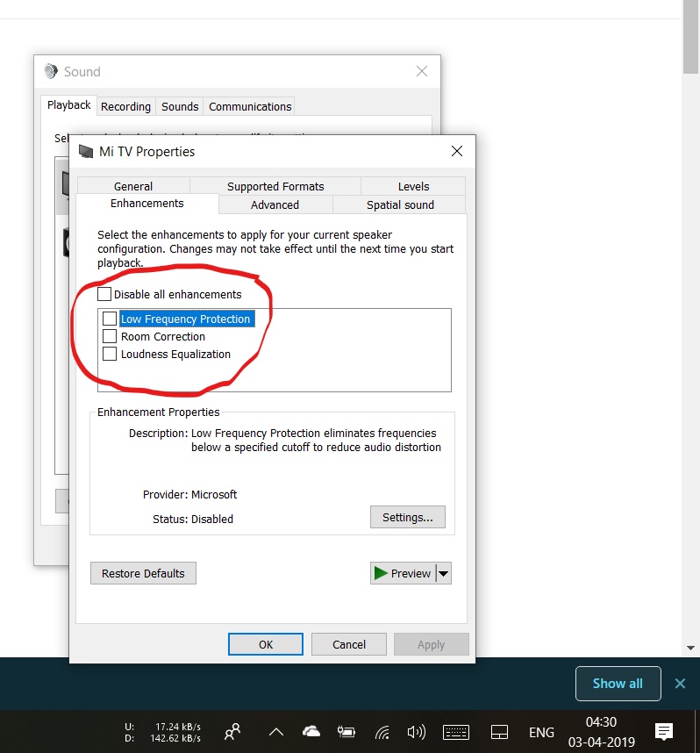
Task: Show hidden tray icons chevron
Action: [x=276, y=732]
